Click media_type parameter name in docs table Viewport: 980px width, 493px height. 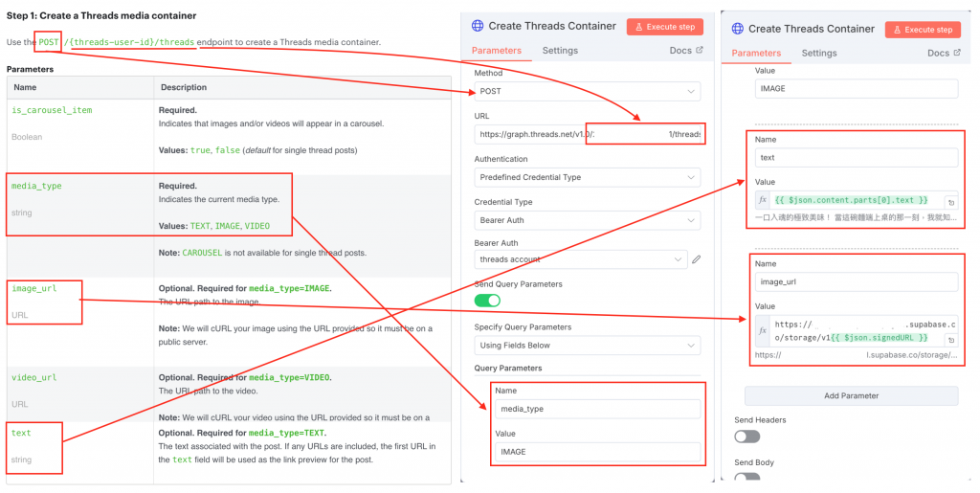pos(36,186)
